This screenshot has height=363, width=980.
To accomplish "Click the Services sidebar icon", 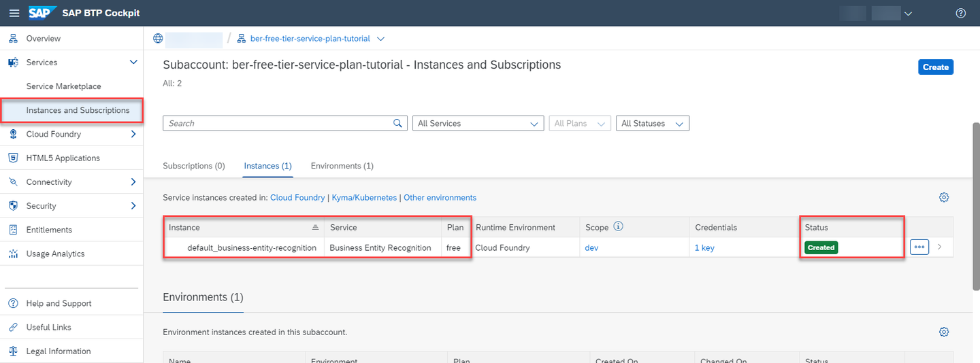I will click(13, 63).
